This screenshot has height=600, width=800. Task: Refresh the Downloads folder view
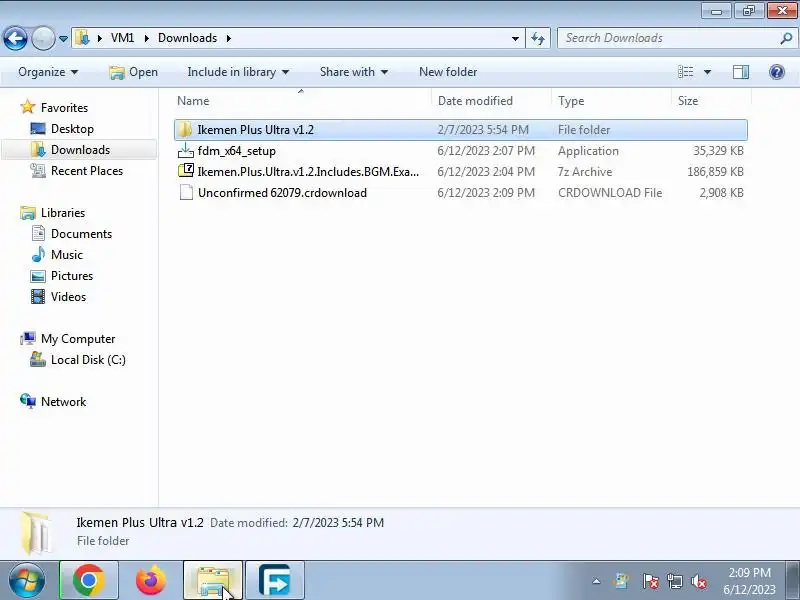tap(538, 38)
